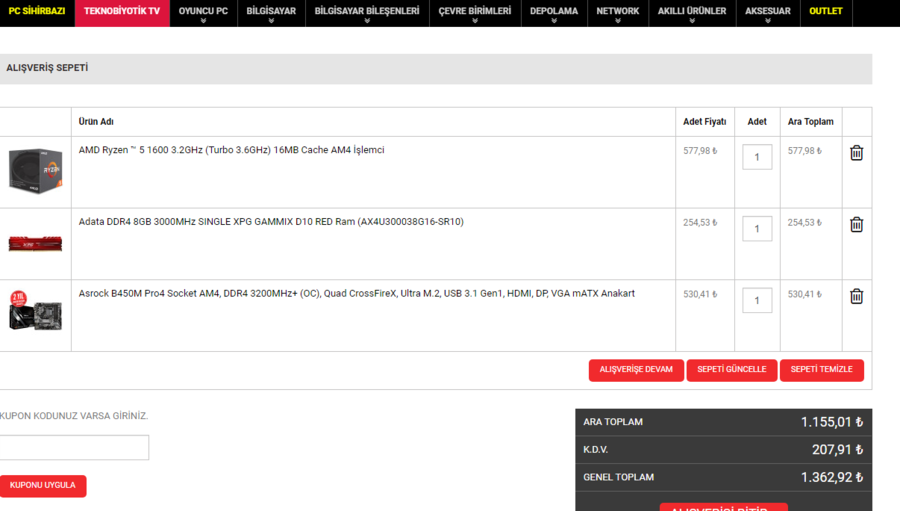Image resolution: width=900 pixels, height=511 pixels.
Task: Click ALIŞVERİŞE DEVAM button
Action: coord(636,370)
